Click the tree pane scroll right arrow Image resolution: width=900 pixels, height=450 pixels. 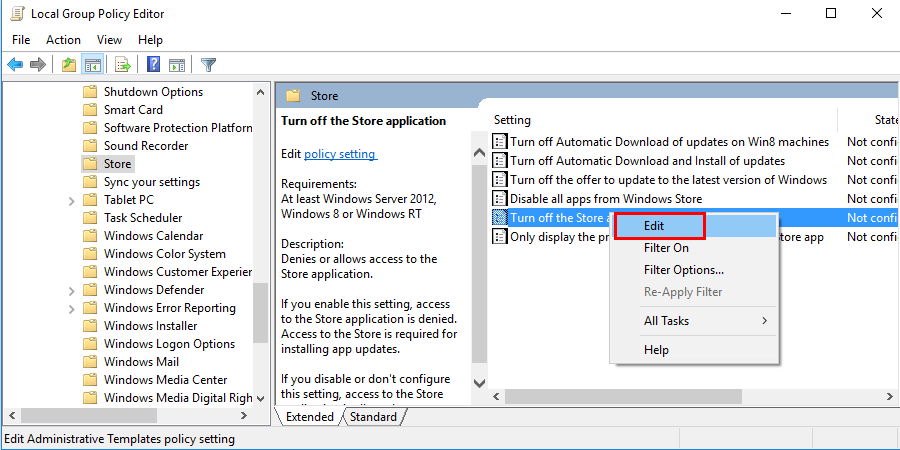(x=244, y=416)
